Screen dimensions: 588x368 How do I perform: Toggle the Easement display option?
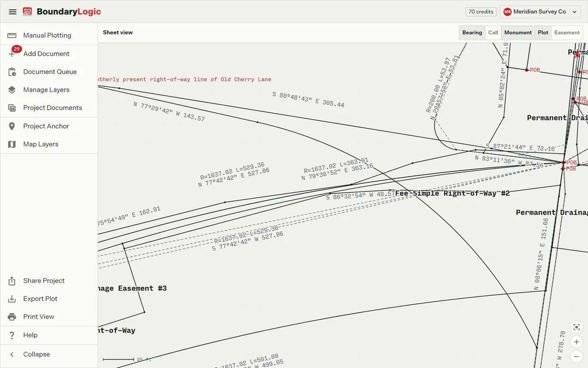click(x=567, y=33)
